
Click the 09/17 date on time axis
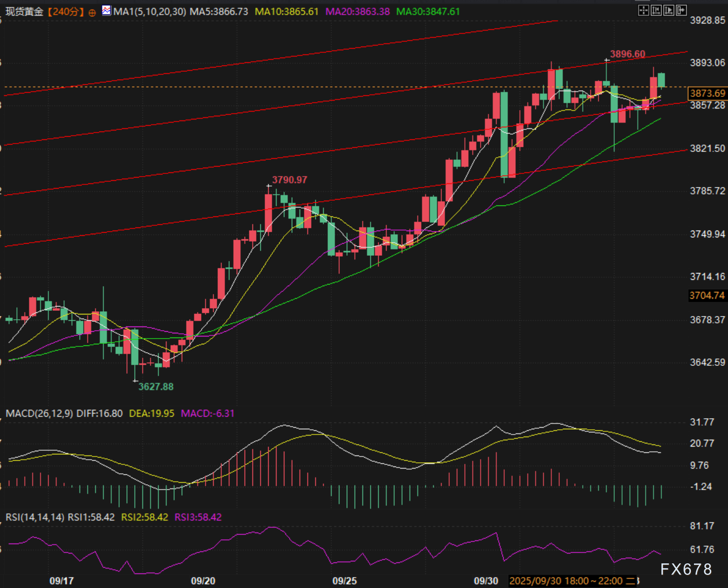pos(61,581)
